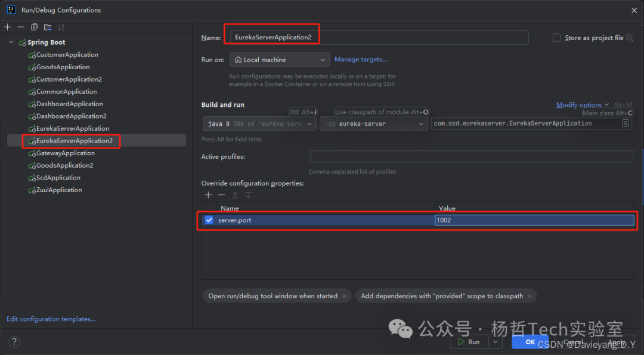Open Edit configuration templates link

tap(51, 319)
